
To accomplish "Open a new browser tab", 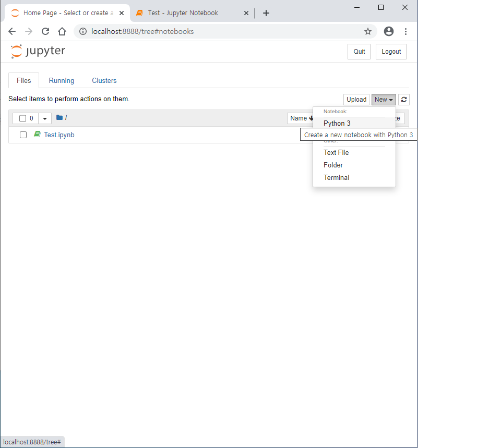I will pos(266,13).
